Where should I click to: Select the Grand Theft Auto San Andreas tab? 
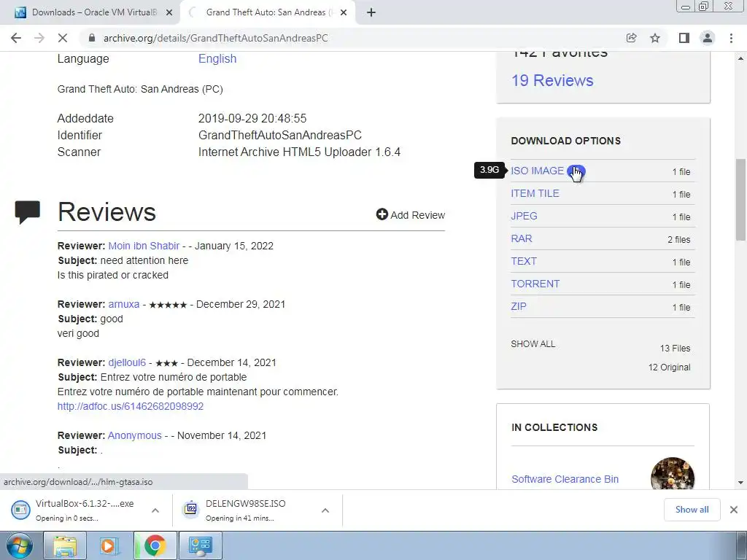(268, 12)
